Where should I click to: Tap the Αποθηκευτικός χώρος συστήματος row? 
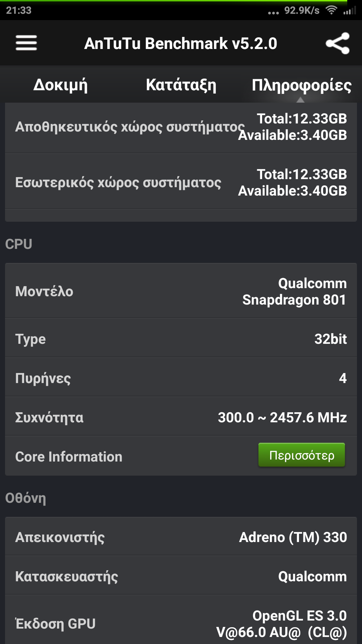[x=181, y=127]
